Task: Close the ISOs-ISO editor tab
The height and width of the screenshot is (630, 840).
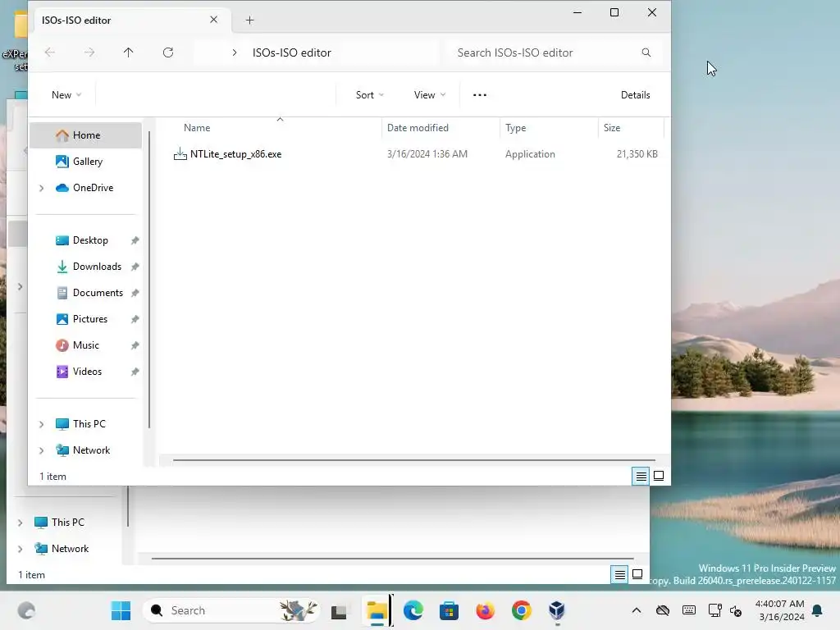Action: coord(214,20)
